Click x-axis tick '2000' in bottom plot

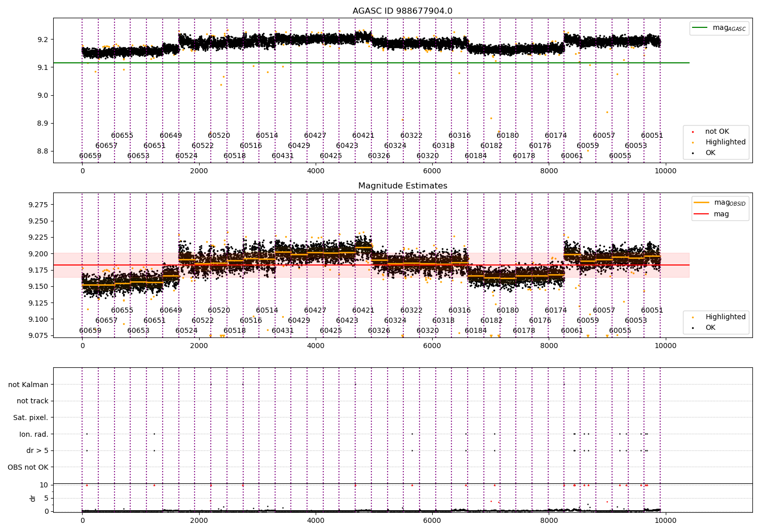pos(199,520)
